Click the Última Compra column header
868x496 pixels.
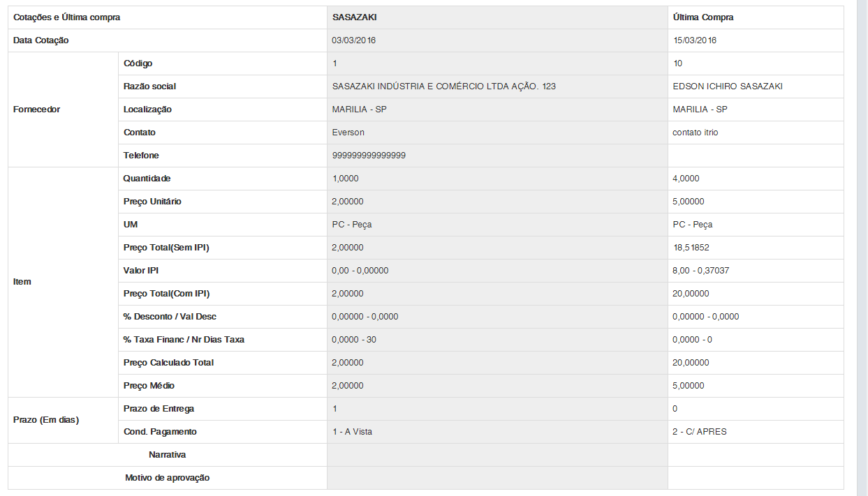703,17
